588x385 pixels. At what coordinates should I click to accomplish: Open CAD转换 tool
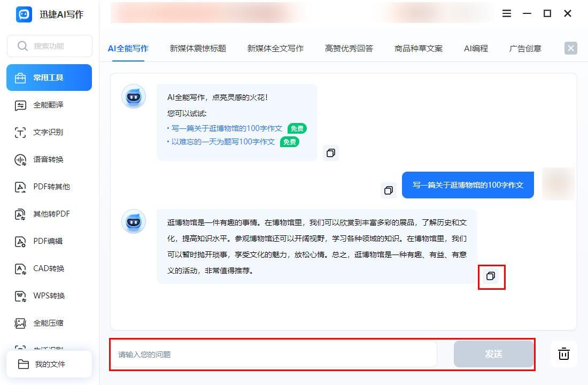coord(49,268)
